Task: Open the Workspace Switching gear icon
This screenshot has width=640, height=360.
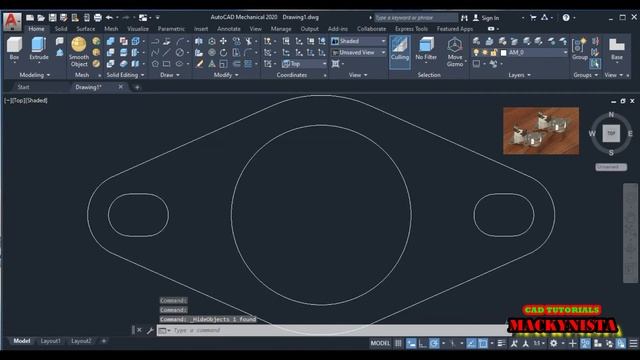Action: click(553, 344)
